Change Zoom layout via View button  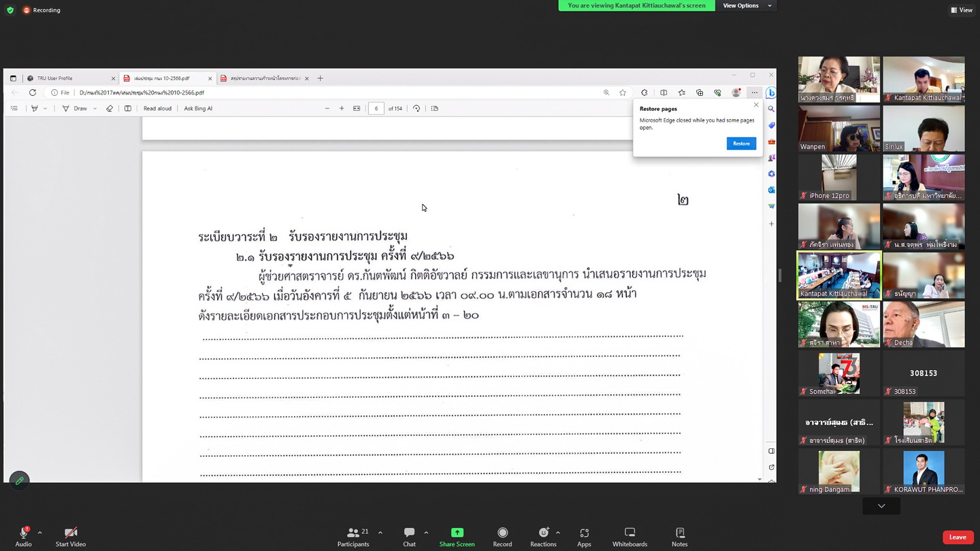click(x=962, y=10)
